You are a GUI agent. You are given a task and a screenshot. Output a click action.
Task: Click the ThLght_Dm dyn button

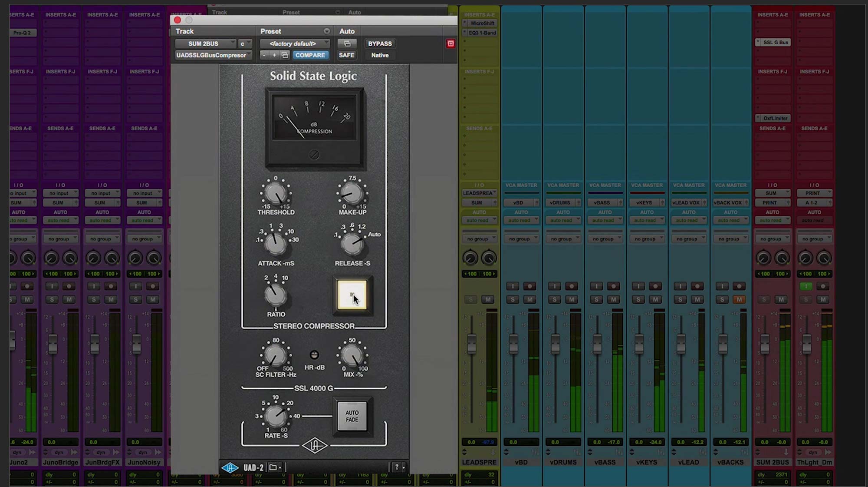tap(813, 452)
